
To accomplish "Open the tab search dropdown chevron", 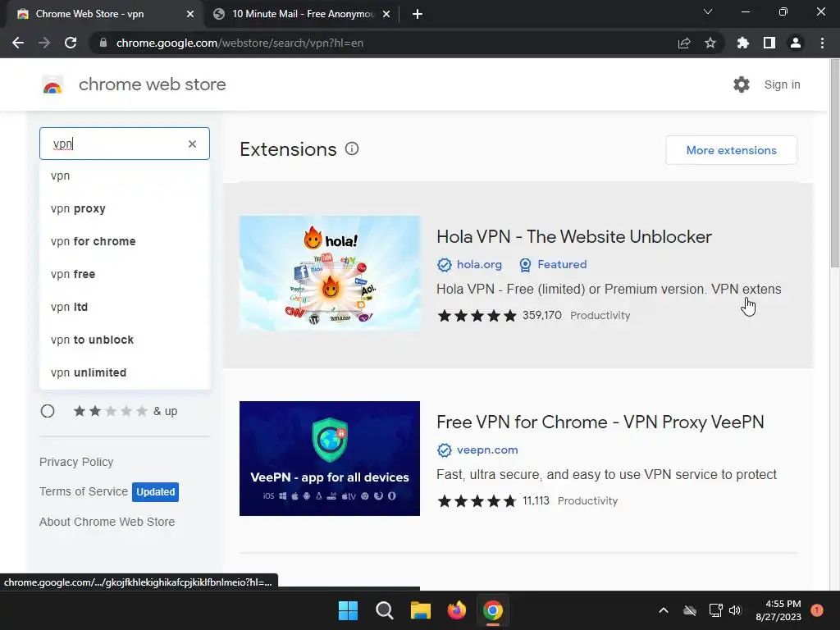I will [x=707, y=11].
